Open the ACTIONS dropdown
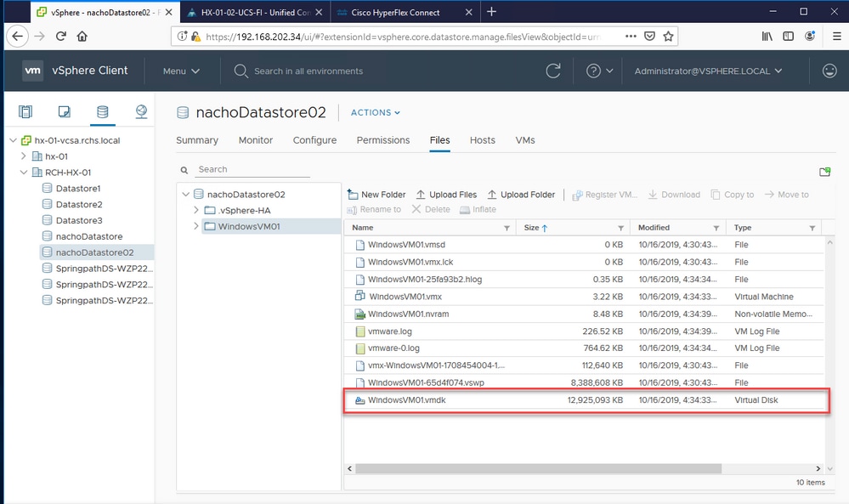Viewport: 849px width, 504px height. coord(376,112)
